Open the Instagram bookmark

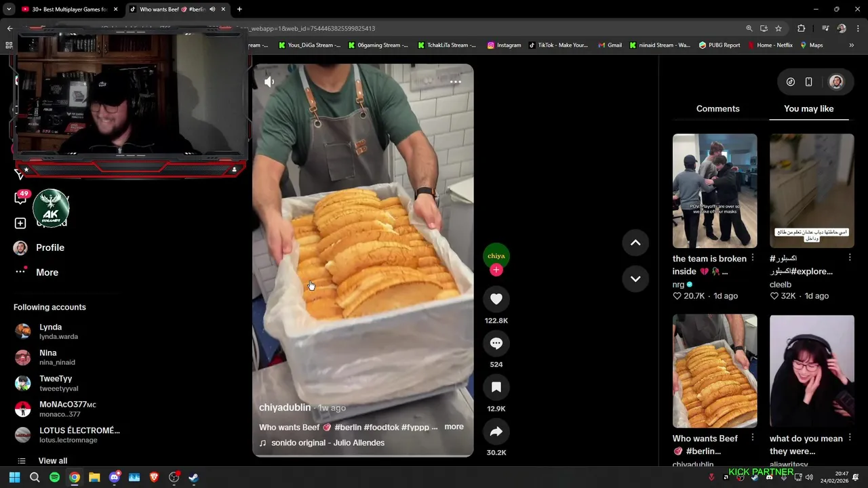click(x=504, y=45)
